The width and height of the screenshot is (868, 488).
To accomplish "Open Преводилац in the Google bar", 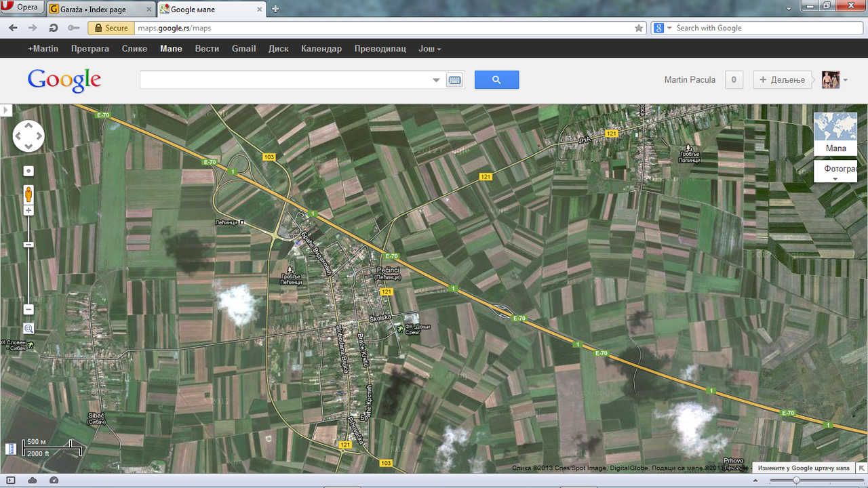I will [x=380, y=49].
